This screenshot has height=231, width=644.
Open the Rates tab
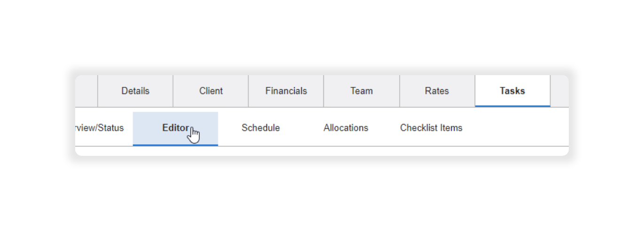point(437,91)
